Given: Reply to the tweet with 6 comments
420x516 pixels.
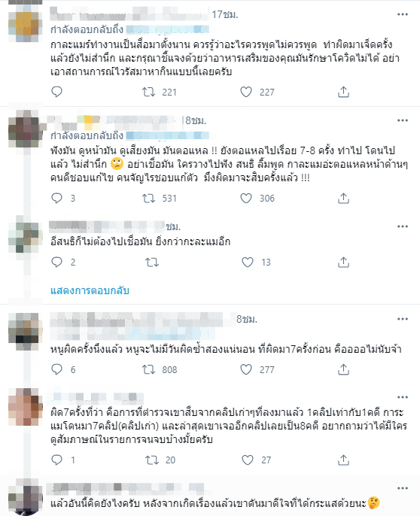Looking at the screenshot, I should pyautogui.click(x=56, y=369).
